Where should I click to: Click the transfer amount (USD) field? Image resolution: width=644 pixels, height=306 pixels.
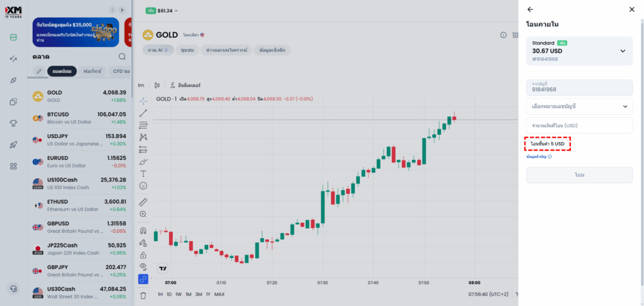pyautogui.click(x=579, y=125)
